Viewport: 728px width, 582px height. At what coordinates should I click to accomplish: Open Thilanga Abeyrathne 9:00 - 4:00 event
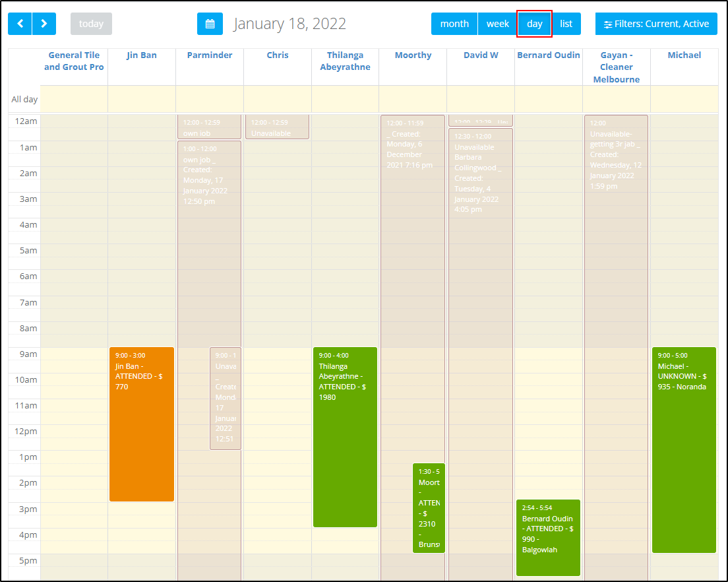(x=345, y=437)
